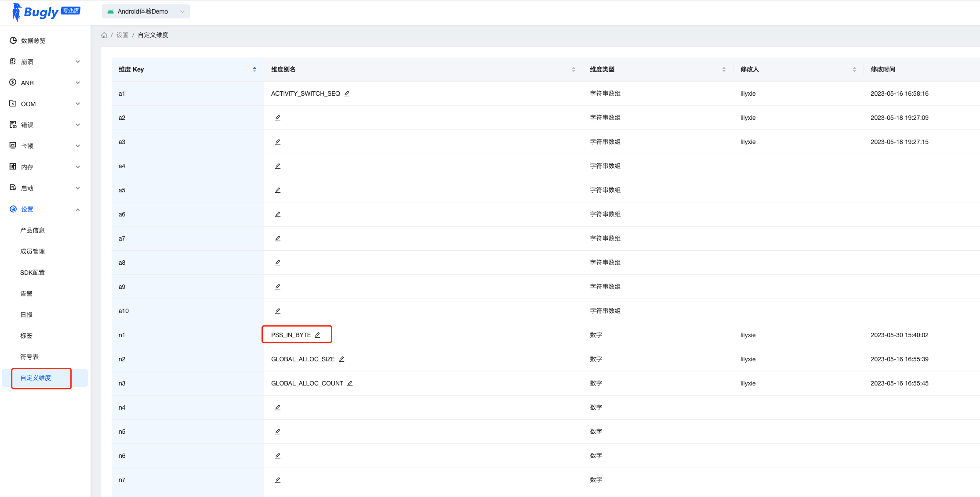Edit GLOBAL_ALLOC_SIZE alias pencil icon
Image resolution: width=980 pixels, height=497 pixels.
(341, 359)
